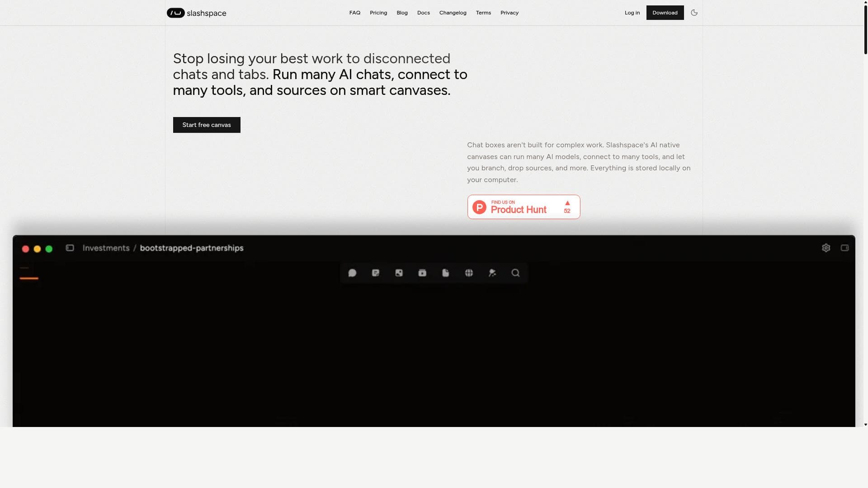
Task: Select the magic wand icon in canvas toolbar
Action: (492, 273)
